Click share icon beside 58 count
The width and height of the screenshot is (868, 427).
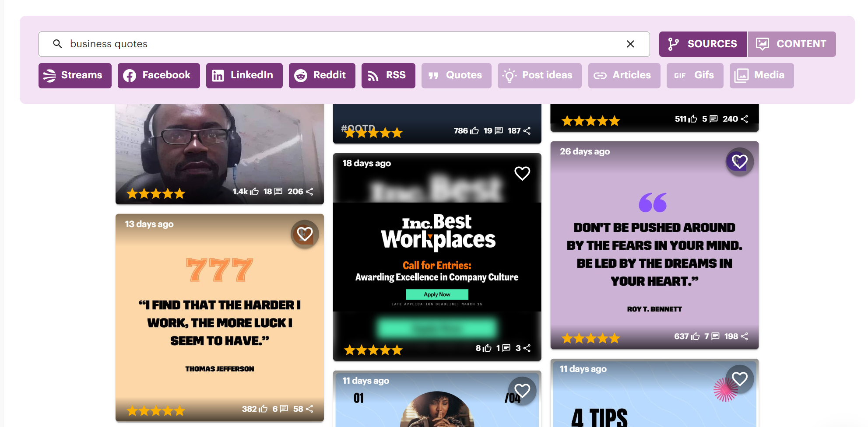pyautogui.click(x=309, y=409)
